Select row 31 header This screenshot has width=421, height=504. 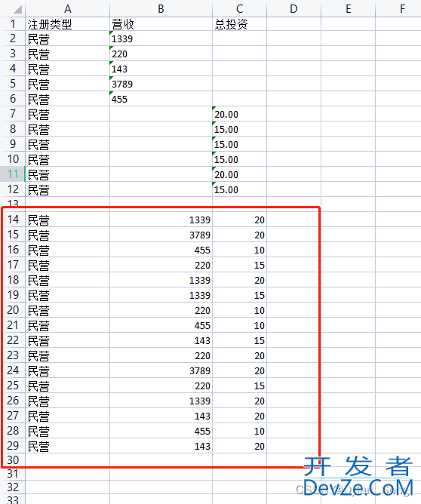13,474
